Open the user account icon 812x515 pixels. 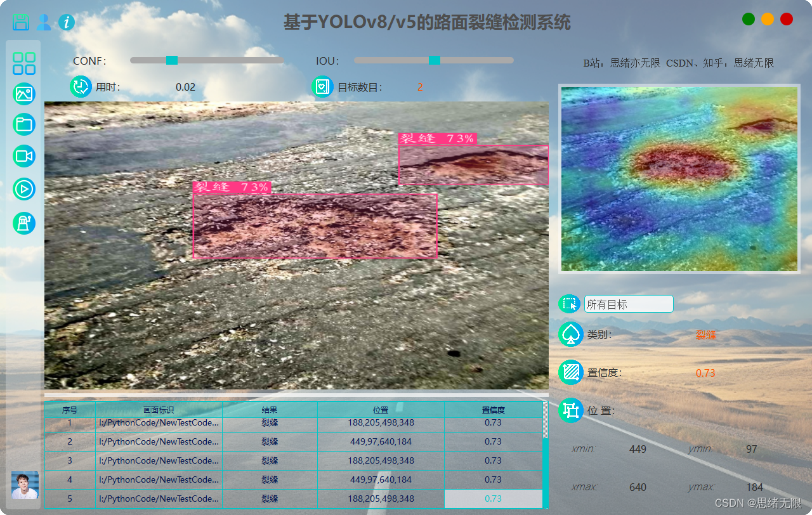(x=43, y=22)
